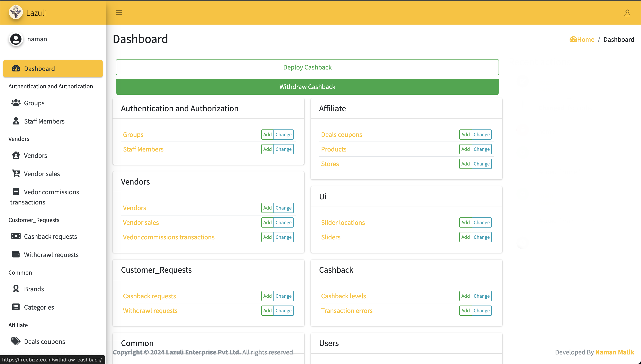
Task: Open the Vendors link in Vendors card
Action: [x=134, y=208]
